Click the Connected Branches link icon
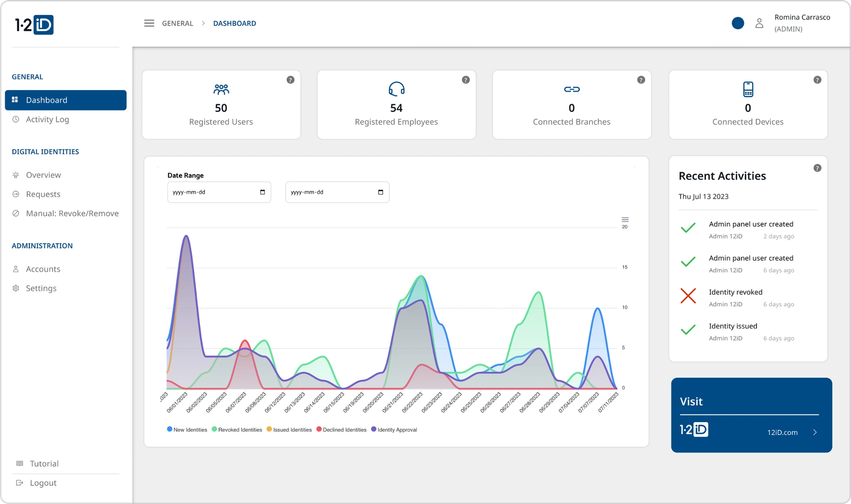Image resolution: width=851 pixels, height=504 pixels. (x=572, y=89)
